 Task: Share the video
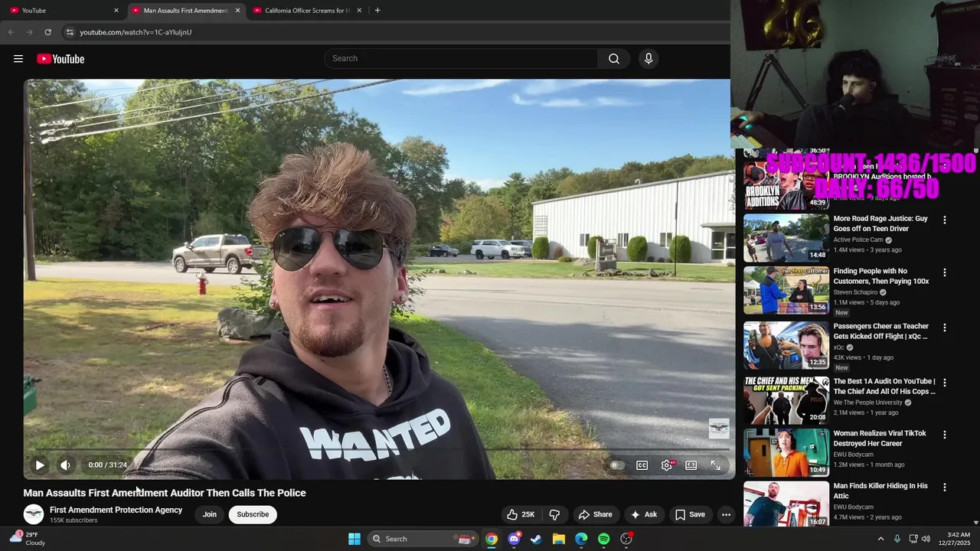click(x=595, y=514)
